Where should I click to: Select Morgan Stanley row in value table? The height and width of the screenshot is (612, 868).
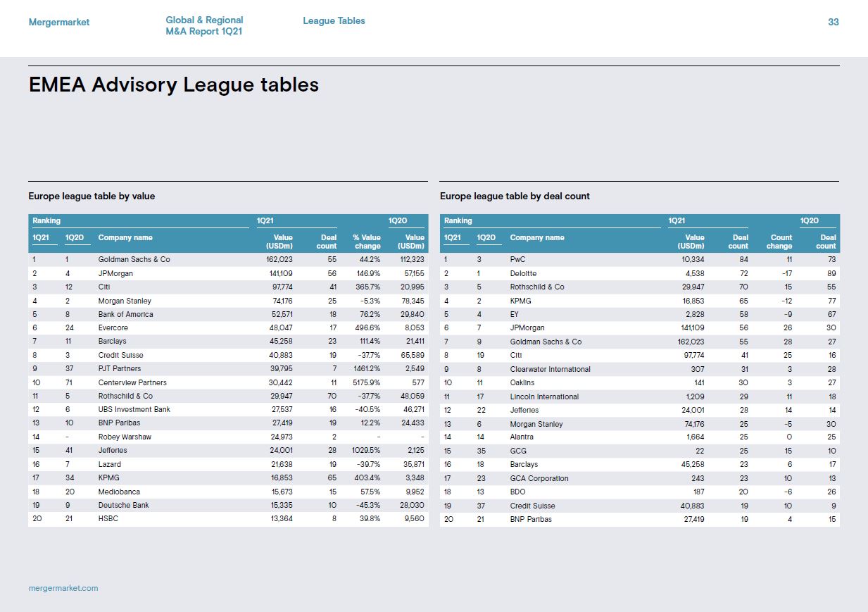pos(228,301)
